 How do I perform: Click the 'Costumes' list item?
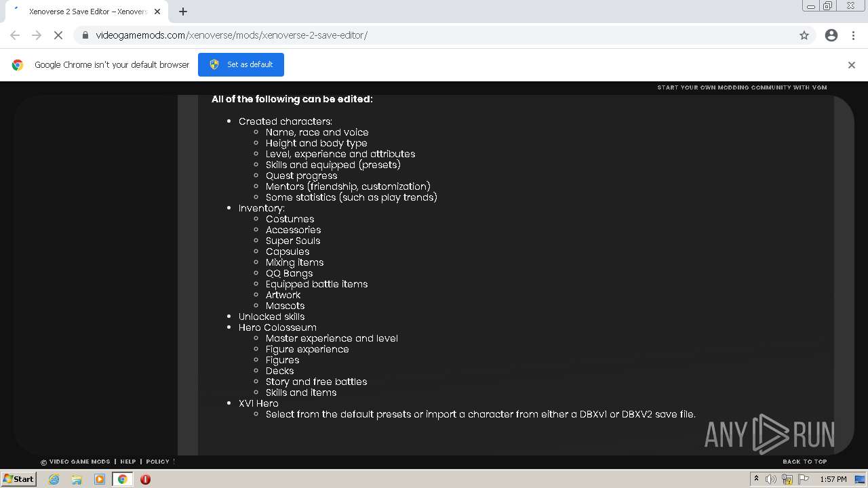(290, 219)
